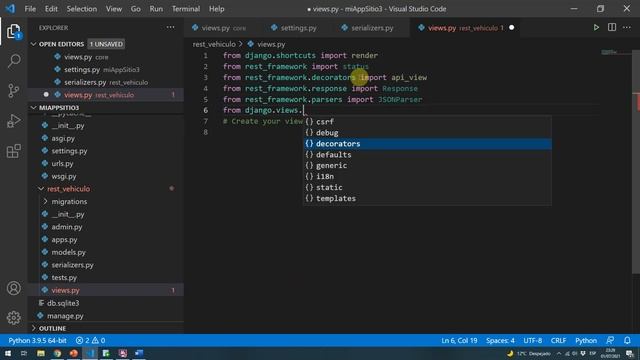
Task: Change encoding via UTF-8
Action: (x=533, y=340)
